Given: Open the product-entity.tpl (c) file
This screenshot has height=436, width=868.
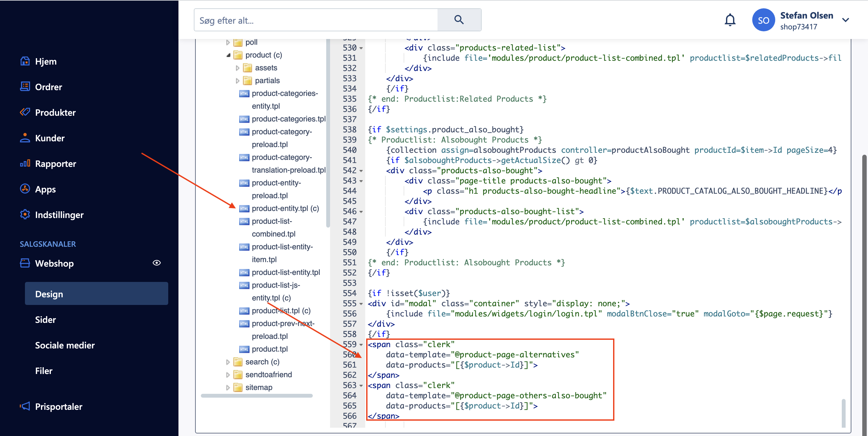Looking at the screenshot, I should [285, 208].
